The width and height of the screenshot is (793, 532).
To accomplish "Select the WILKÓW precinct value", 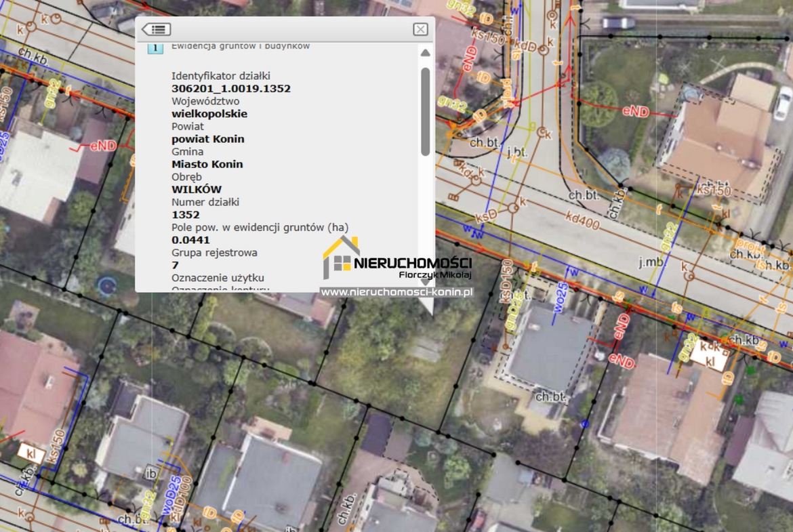I will tap(197, 189).
